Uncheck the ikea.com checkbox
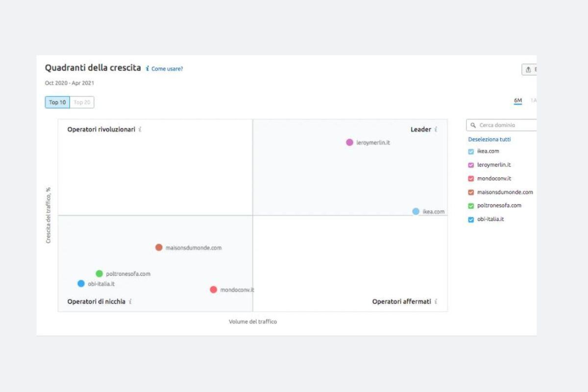This screenshot has width=588, height=392. tap(471, 151)
